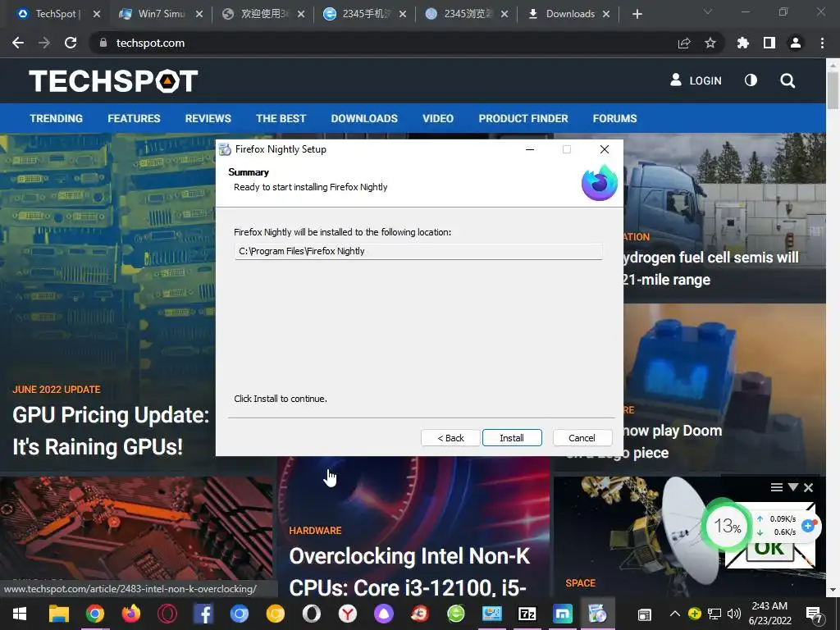Open the tab search chevron in title bar
The image size is (840, 630).
coord(708,11)
